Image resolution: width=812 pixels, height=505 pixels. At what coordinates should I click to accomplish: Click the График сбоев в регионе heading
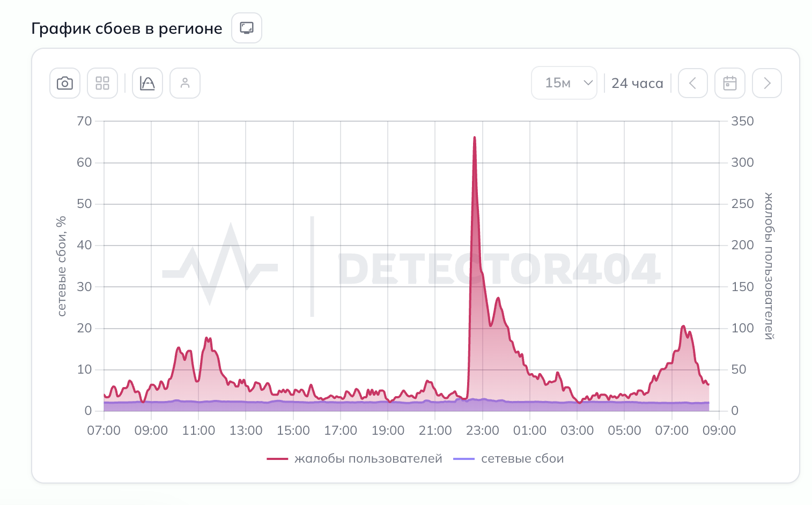(127, 28)
